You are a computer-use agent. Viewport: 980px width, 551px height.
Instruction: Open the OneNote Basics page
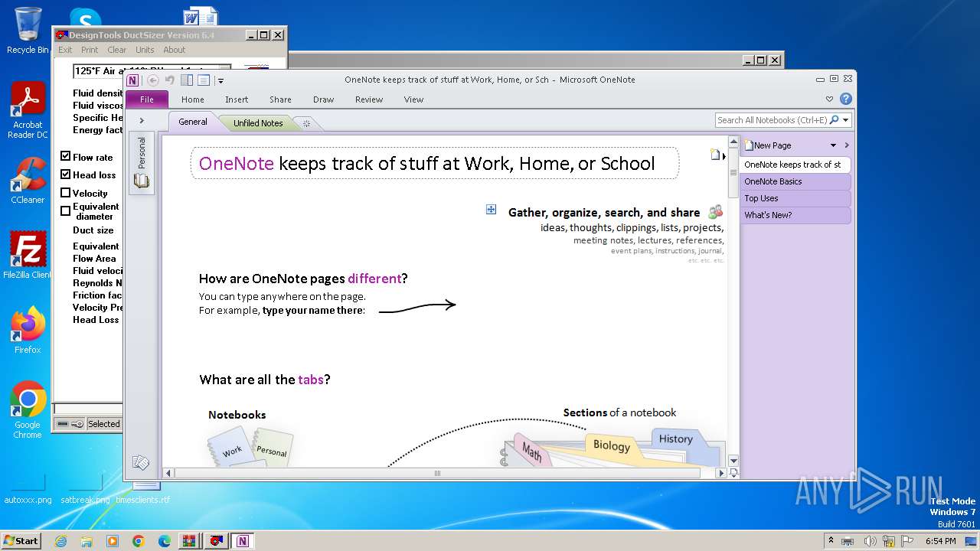click(795, 181)
